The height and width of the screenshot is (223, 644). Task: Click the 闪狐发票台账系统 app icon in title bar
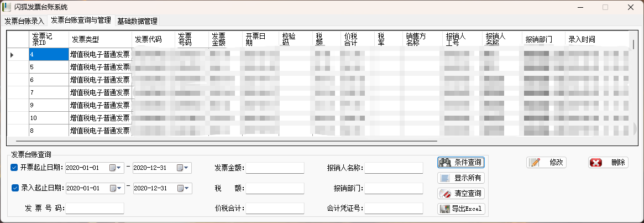7,7
